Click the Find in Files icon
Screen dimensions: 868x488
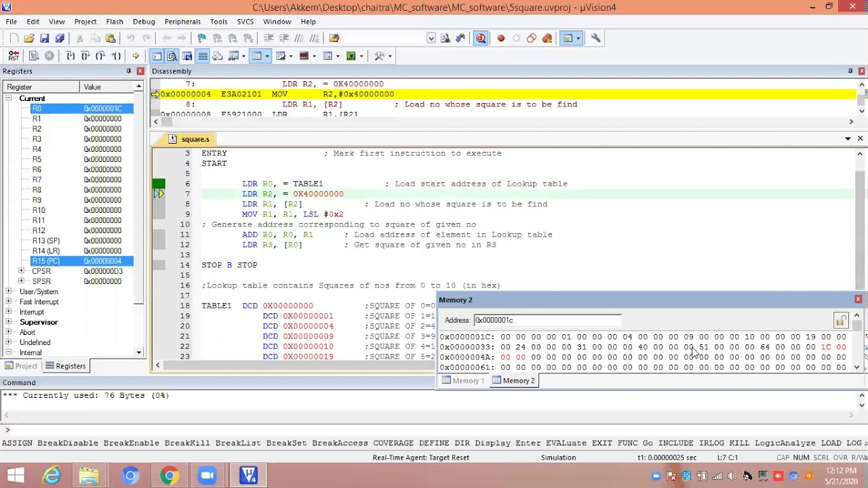(446, 38)
